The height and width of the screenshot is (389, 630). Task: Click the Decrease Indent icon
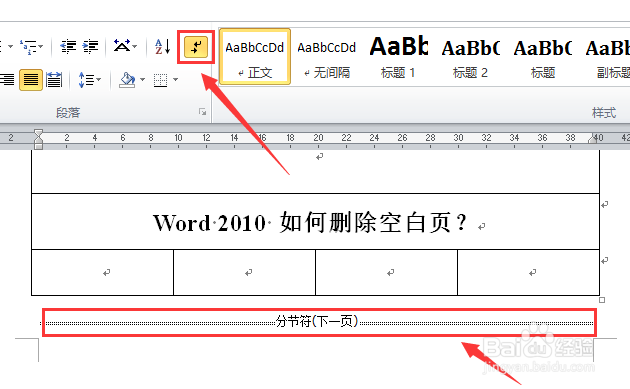[68, 47]
